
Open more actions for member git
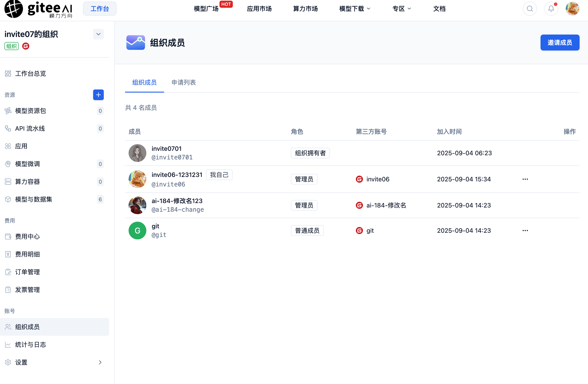(x=525, y=231)
